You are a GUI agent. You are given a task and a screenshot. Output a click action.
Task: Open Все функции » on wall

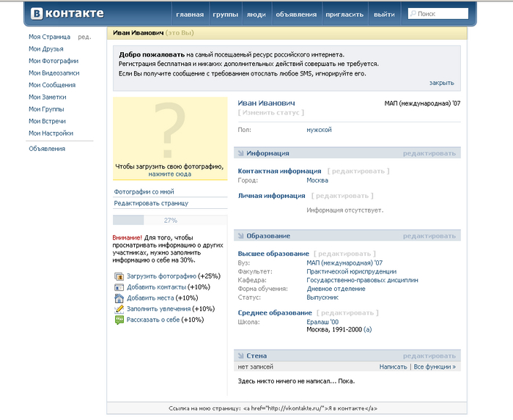click(x=435, y=367)
